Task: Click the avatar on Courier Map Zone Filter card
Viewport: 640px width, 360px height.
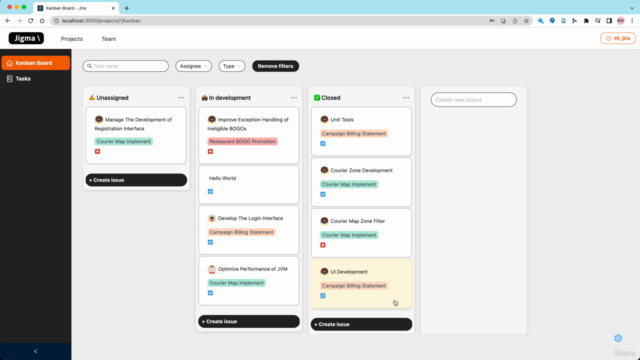Action: pyautogui.click(x=324, y=221)
